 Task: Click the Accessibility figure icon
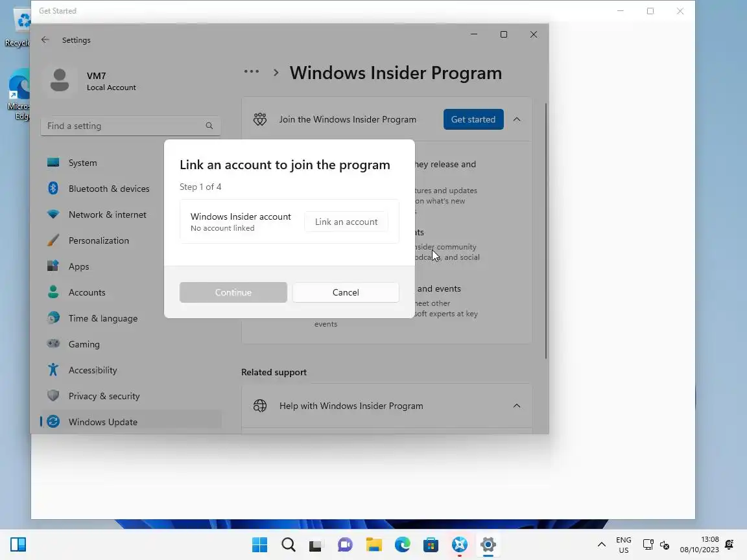[53, 369]
